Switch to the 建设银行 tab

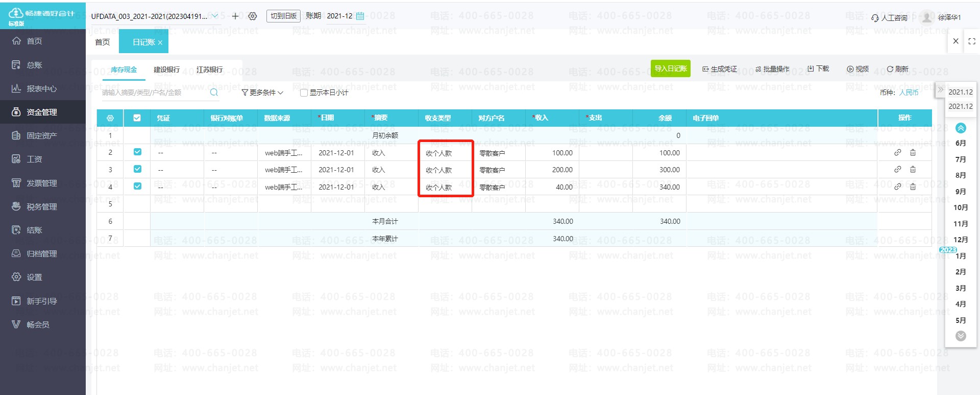click(x=166, y=69)
